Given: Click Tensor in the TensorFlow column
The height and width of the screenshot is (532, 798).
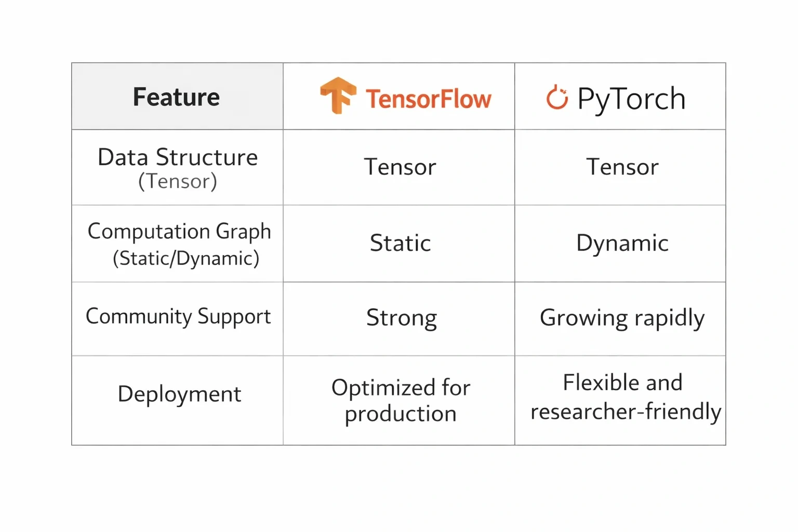Looking at the screenshot, I should pyautogui.click(x=400, y=167).
